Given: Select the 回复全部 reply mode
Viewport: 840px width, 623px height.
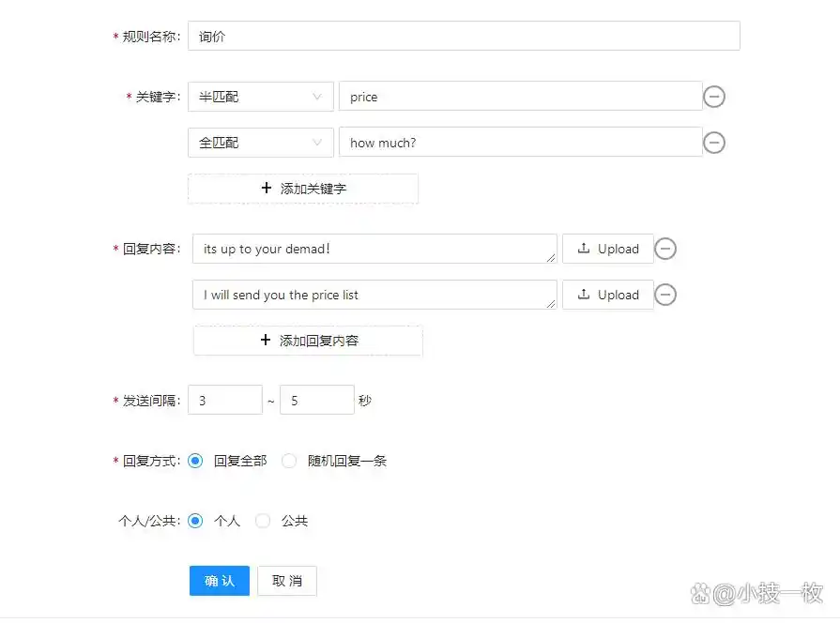Looking at the screenshot, I should pyautogui.click(x=195, y=461).
